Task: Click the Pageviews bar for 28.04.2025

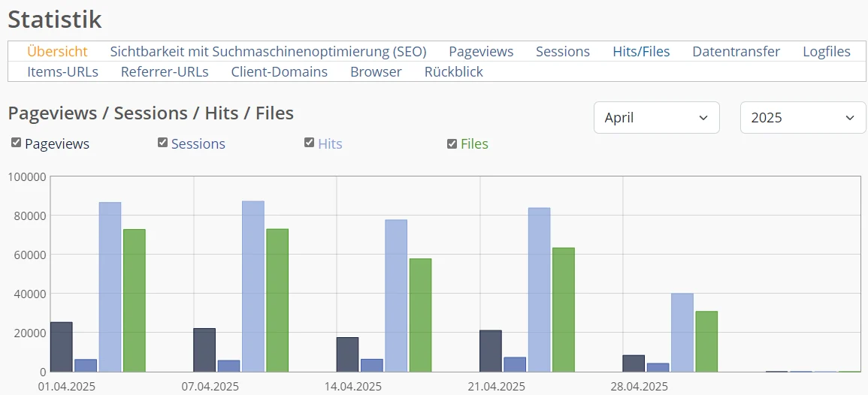Action: tap(634, 363)
